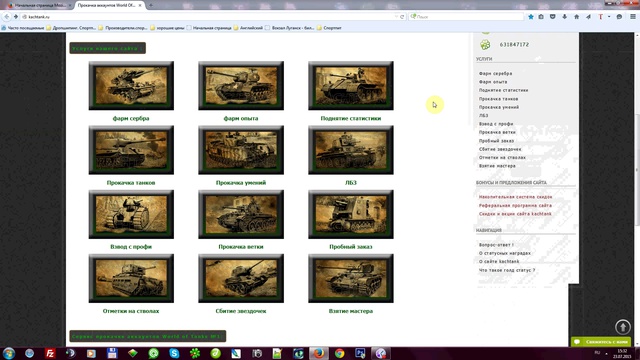Open the Firefox hamburger menu
The image size is (640, 360).
click(x=633, y=17)
